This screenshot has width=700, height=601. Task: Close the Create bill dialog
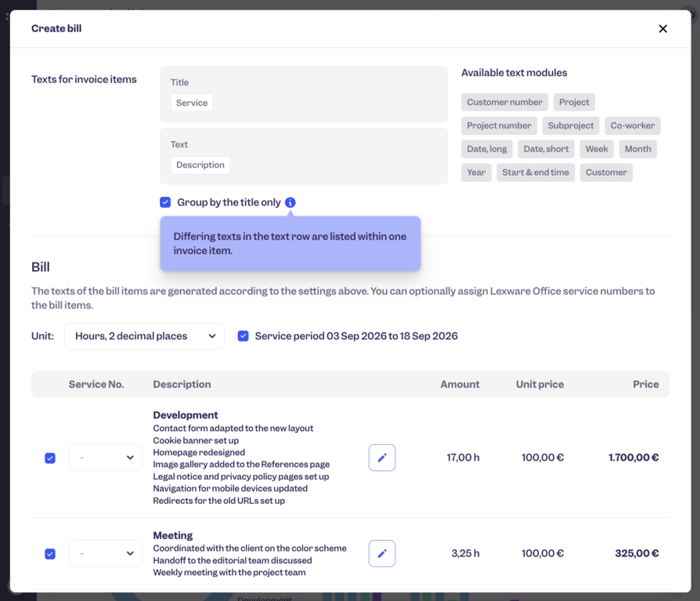tap(662, 28)
